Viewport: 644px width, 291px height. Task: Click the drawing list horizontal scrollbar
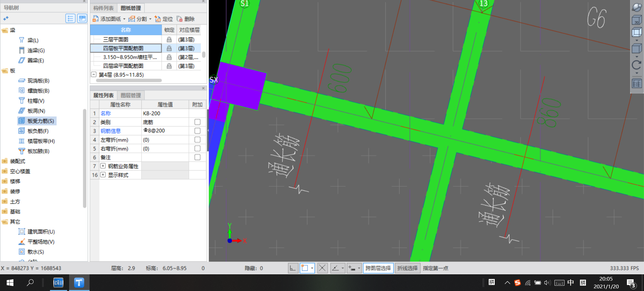129,81
